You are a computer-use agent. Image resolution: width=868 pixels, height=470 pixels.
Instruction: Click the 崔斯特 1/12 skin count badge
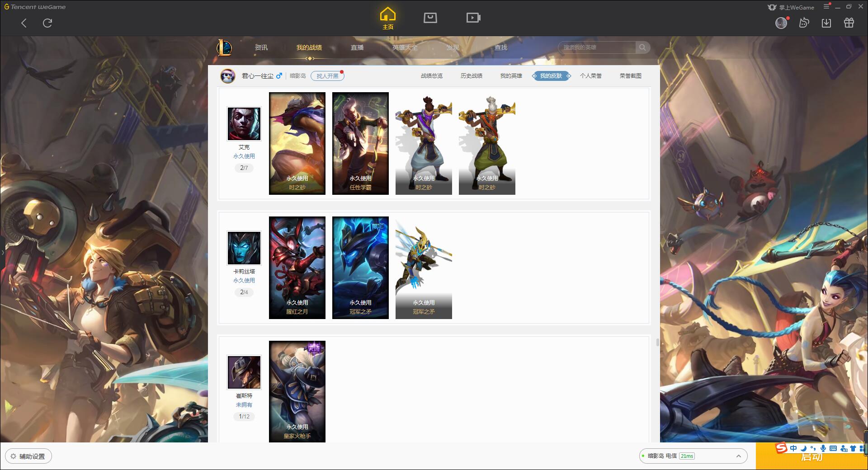244,416
